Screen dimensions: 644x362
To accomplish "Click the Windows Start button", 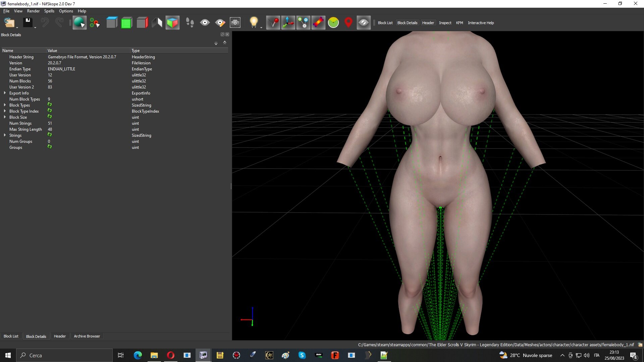I will 8,355.
